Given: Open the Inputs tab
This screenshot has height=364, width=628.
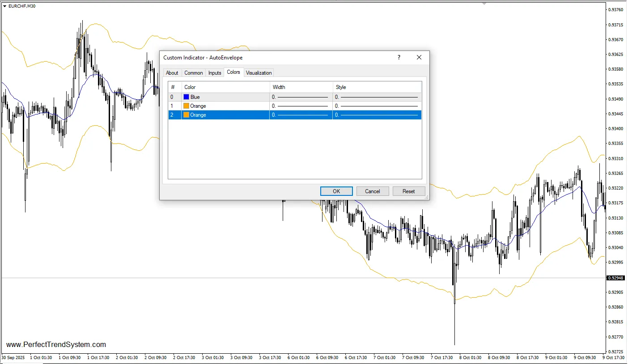Looking at the screenshot, I should point(215,73).
